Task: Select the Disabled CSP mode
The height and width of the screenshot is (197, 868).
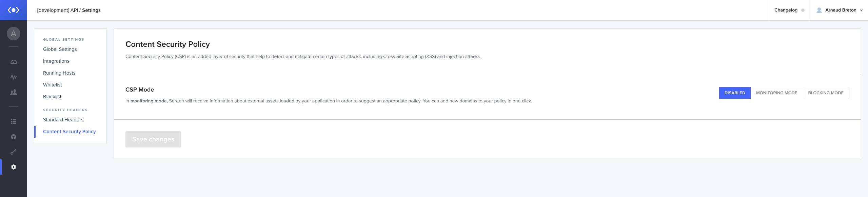Action: click(x=735, y=93)
